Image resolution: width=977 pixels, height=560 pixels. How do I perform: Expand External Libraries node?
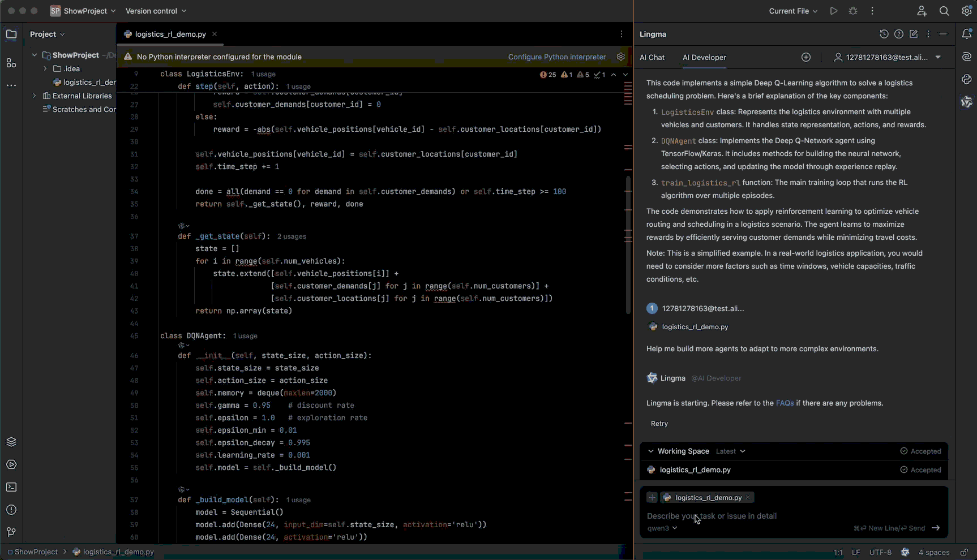pos(35,96)
